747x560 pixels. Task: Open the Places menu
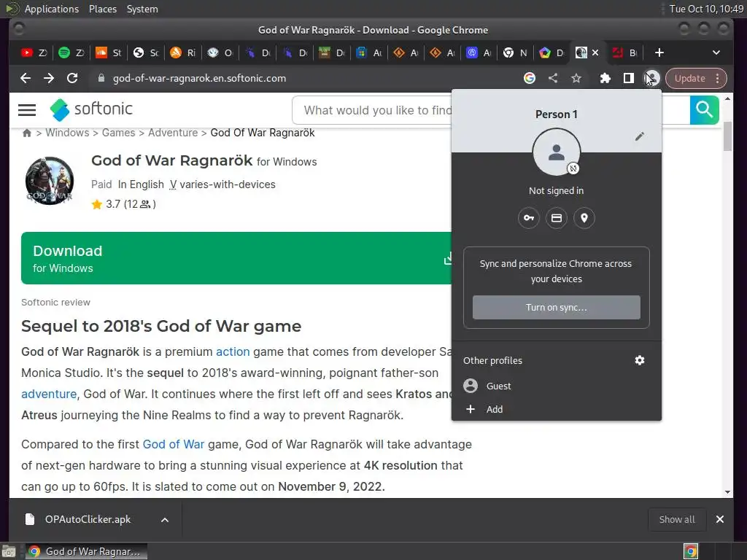pyautogui.click(x=102, y=9)
